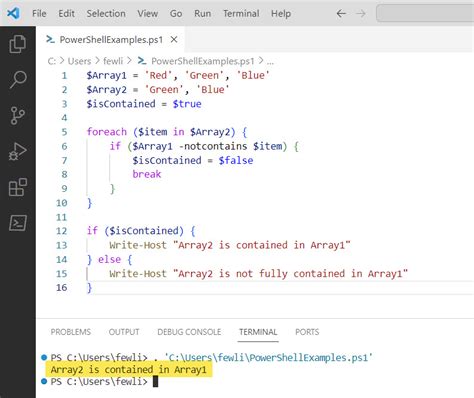The height and width of the screenshot is (398, 474).
Task: Open the Extensions view icon
Action: click(18, 187)
